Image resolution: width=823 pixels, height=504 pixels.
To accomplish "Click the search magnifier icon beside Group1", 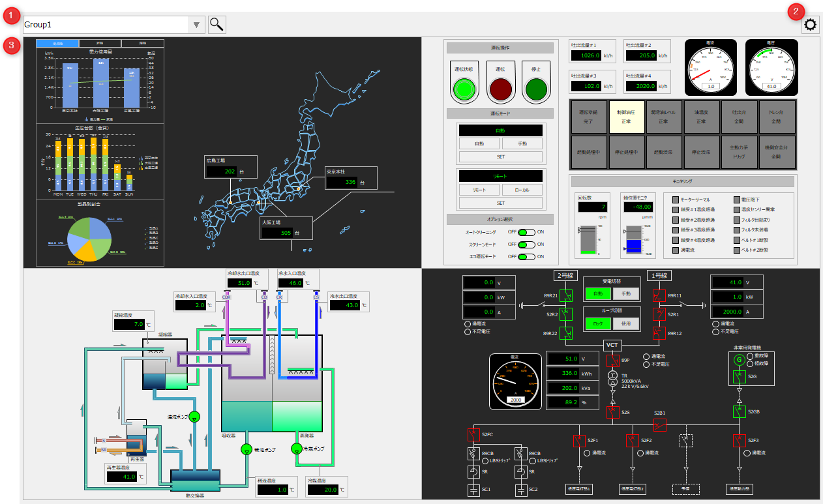I will [217, 25].
